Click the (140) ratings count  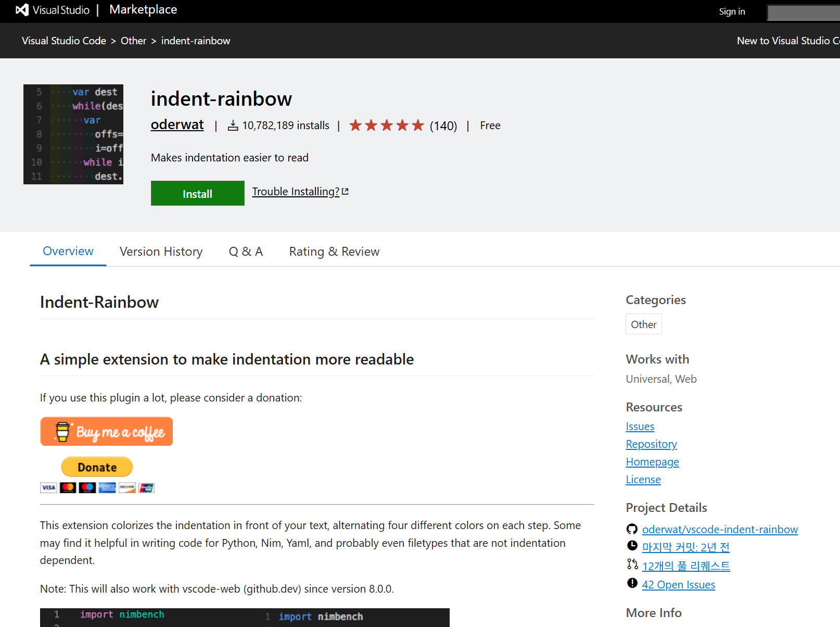(443, 126)
